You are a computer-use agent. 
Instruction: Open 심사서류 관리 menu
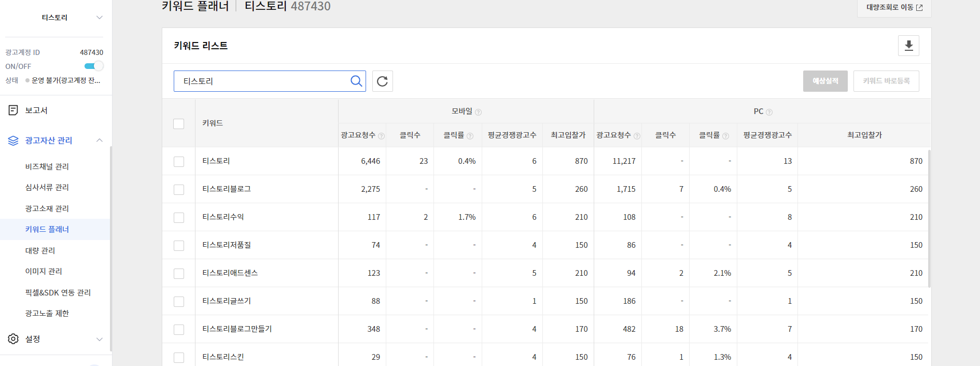[47, 187]
